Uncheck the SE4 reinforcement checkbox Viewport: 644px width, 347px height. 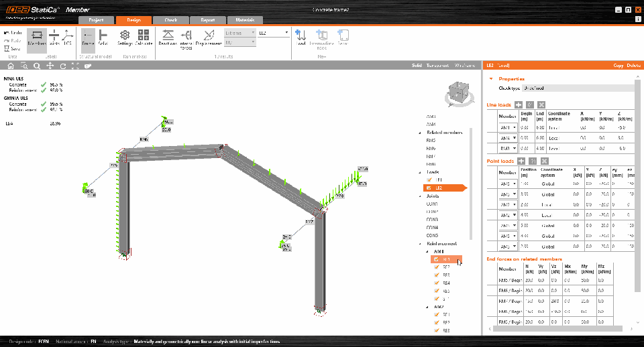(x=437, y=283)
